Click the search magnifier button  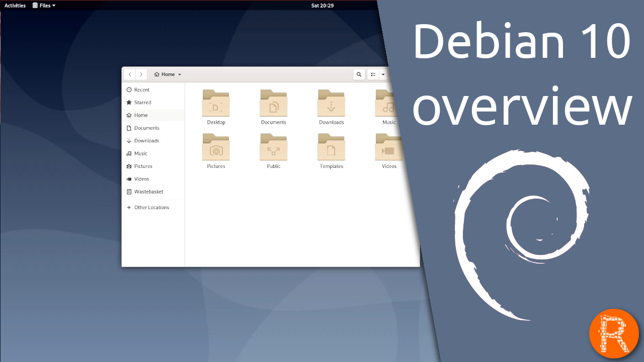coord(359,74)
